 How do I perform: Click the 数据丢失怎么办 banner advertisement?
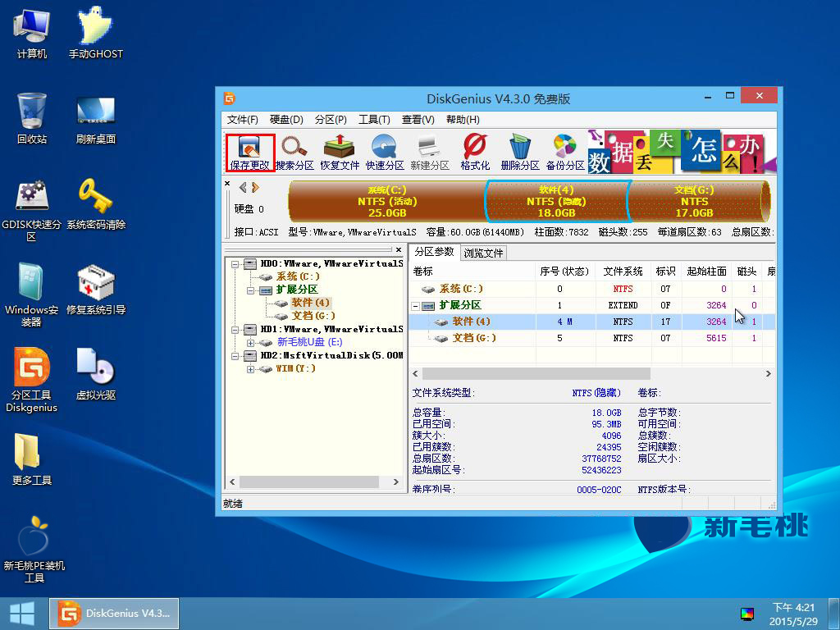coord(682,152)
